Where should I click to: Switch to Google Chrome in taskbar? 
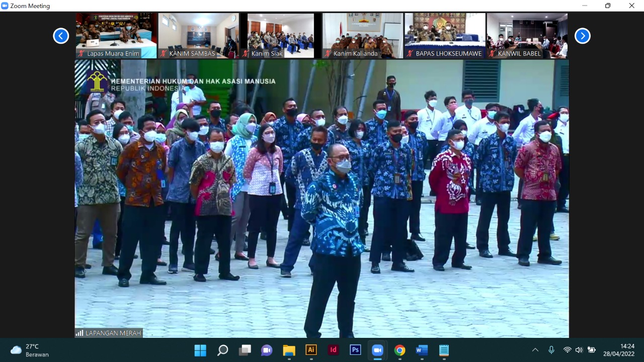pos(399,350)
